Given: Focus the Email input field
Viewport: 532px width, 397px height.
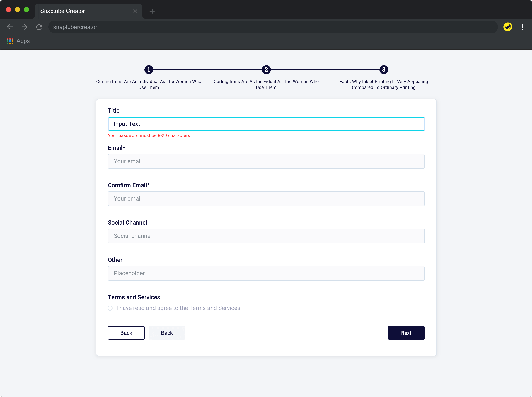Looking at the screenshot, I should pyautogui.click(x=266, y=161).
